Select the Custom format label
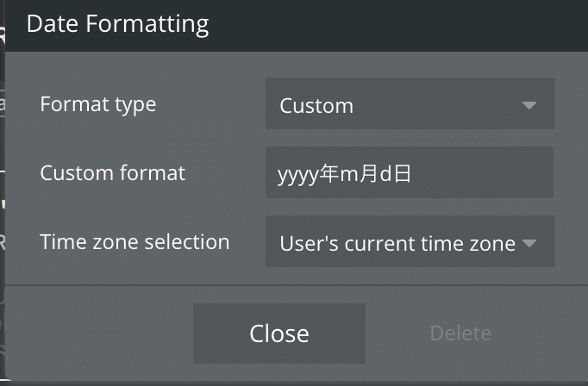The image size is (588, 386). (x=112, y=173)
